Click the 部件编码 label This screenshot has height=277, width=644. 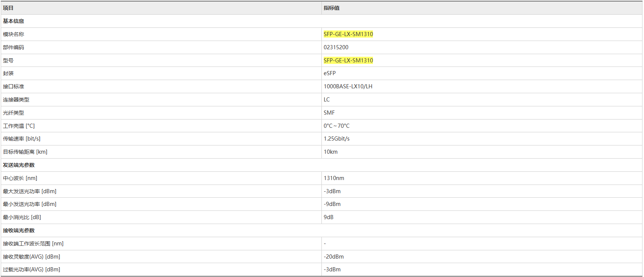point(14,47)
